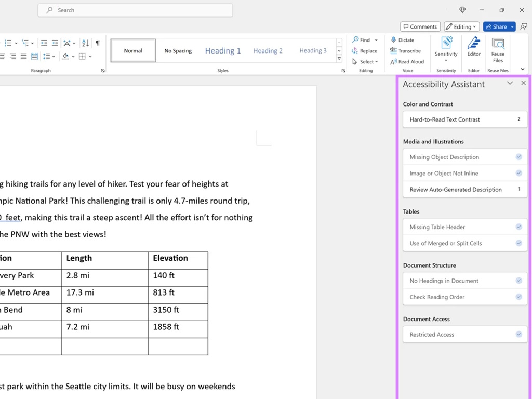This screenshot has width=532, height=399.
Task: Select Check Reading Order item
Action: 465,297
